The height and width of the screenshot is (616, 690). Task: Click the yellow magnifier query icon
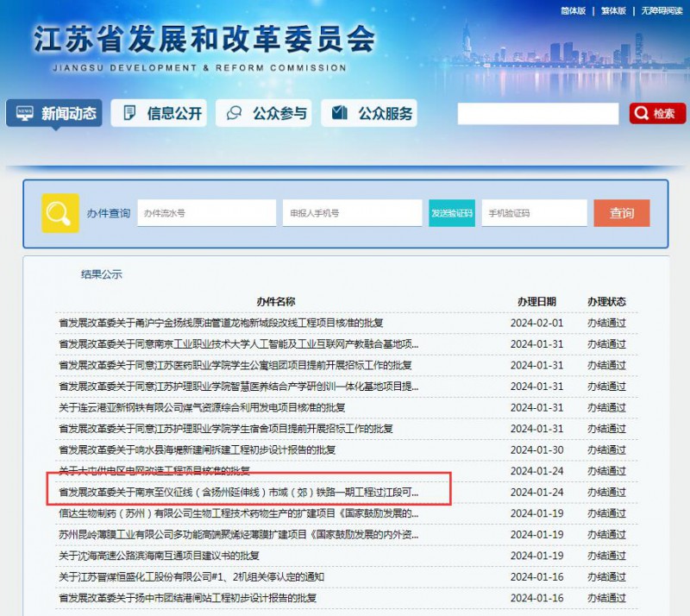click(x=60, y=213)
